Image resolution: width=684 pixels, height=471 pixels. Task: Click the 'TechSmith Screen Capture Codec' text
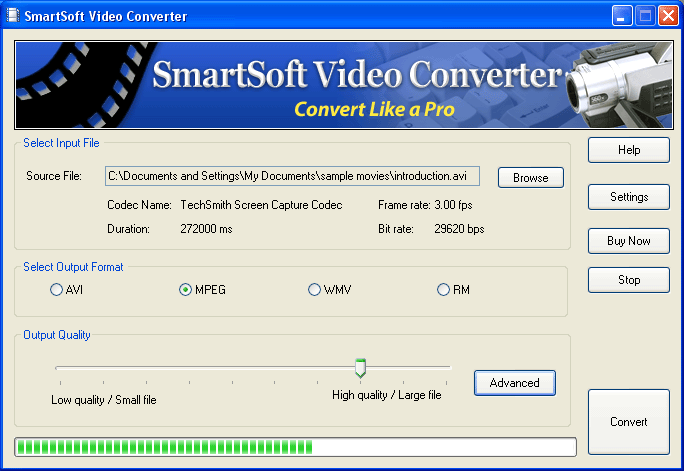click(x=261, y=205)
